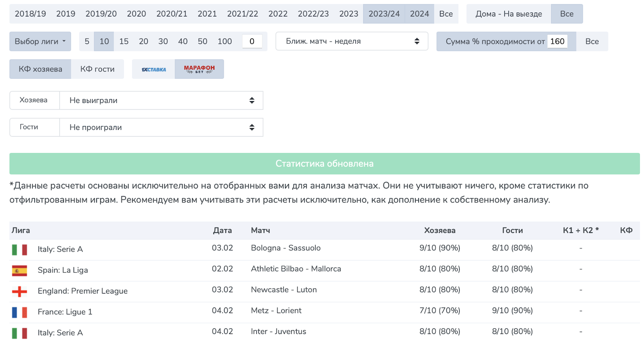644x359 pixels.
Task: Click the Spain: La Liga league name
Action: click(63, 270)
